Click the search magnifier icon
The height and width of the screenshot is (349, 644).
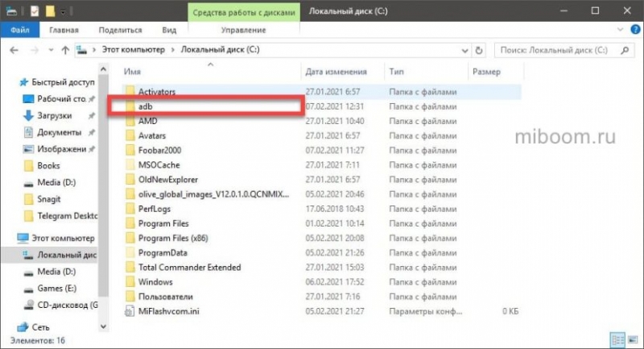(625, 50)
